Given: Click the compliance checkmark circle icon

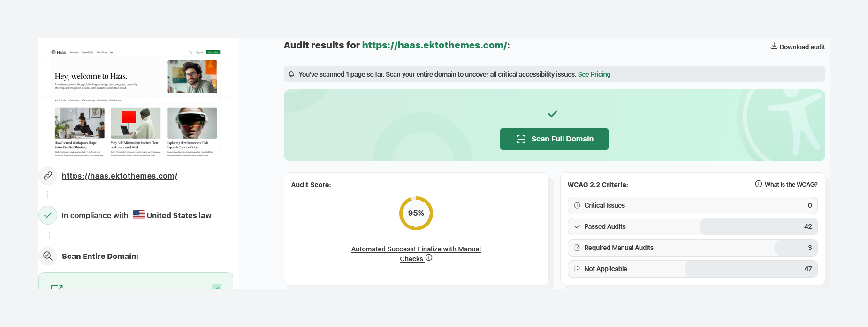Looking at the screenshot, I should point(48,215).
